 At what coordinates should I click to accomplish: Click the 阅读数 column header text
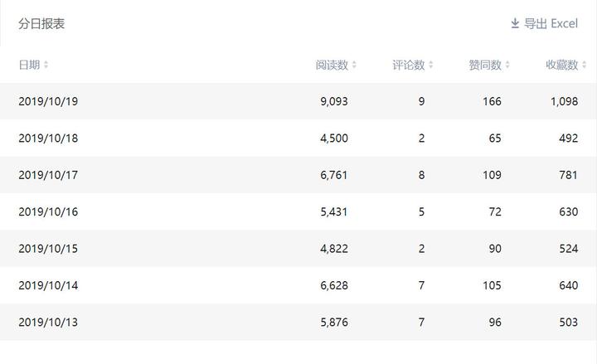tap(332, 65)
